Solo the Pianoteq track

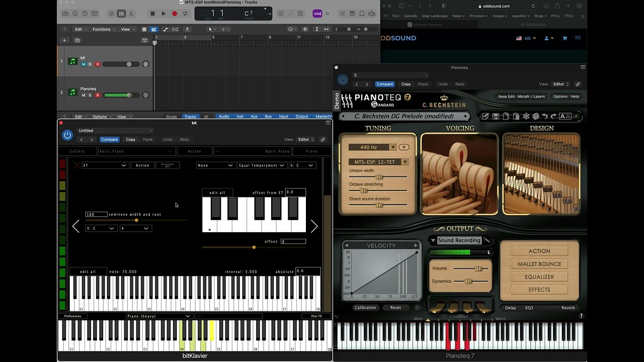pyautogui.click(x=90, y=95)
